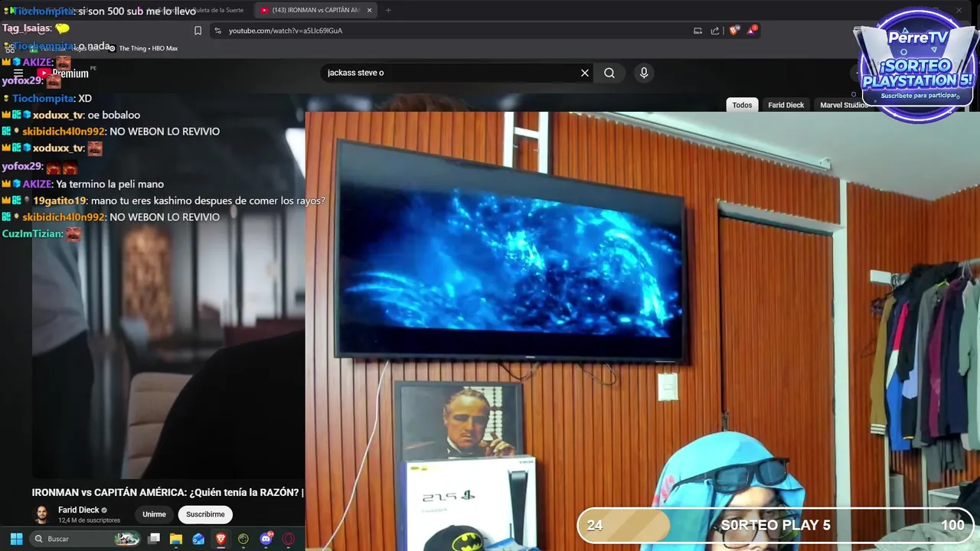Close the IRONMAN vs CAPITÁN AMÉRICA tab
The height and width of the screenshot is (551, 980).
click(x=370, y=10)
